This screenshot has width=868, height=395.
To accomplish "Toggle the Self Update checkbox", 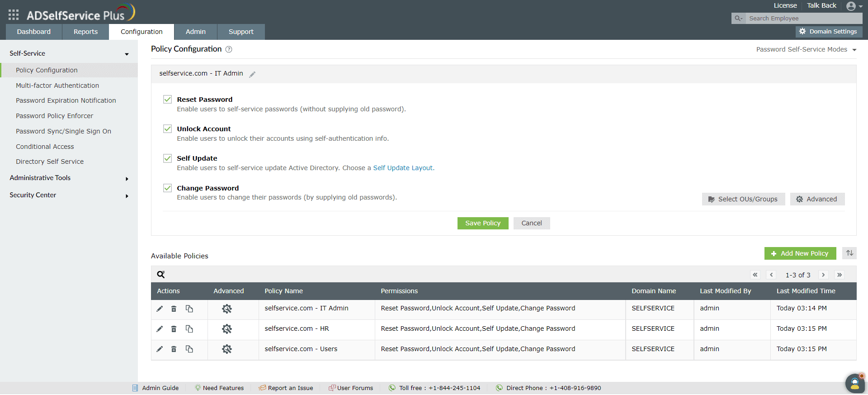I will click(x=168, y=158).
